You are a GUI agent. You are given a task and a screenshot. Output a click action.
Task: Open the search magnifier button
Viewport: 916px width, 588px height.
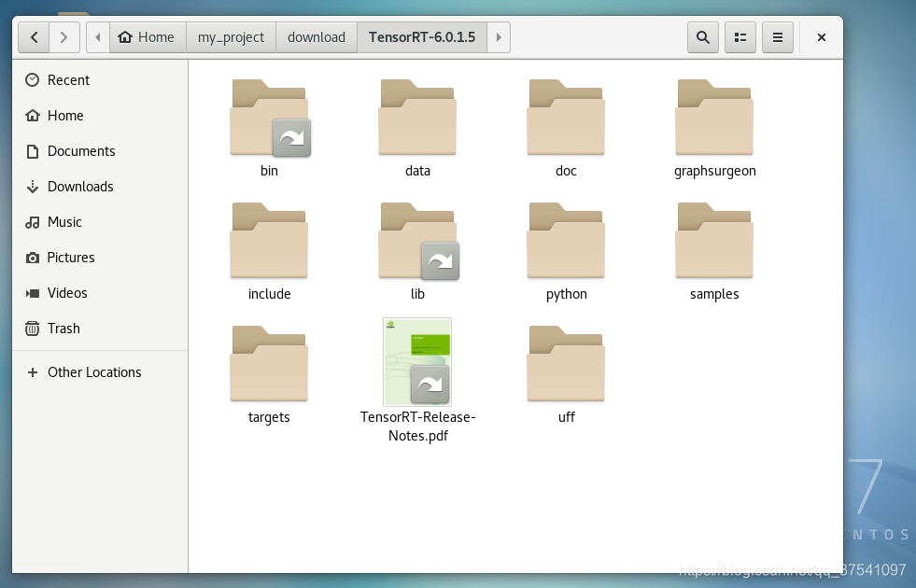pyautogui.click(x=703, y=37)
